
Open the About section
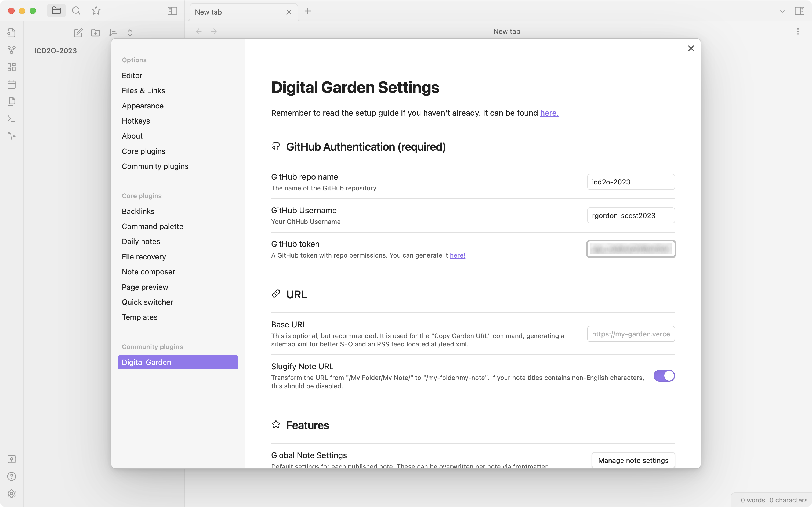[x=178, y=136]
